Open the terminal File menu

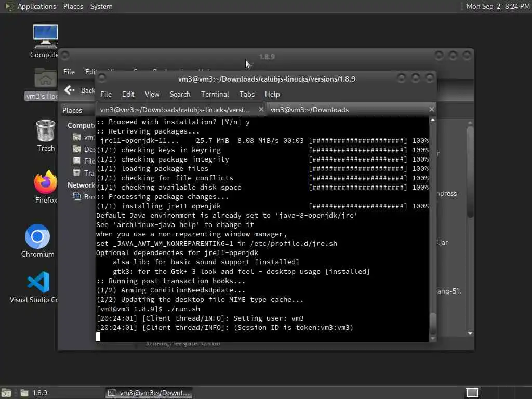(106, 95)
